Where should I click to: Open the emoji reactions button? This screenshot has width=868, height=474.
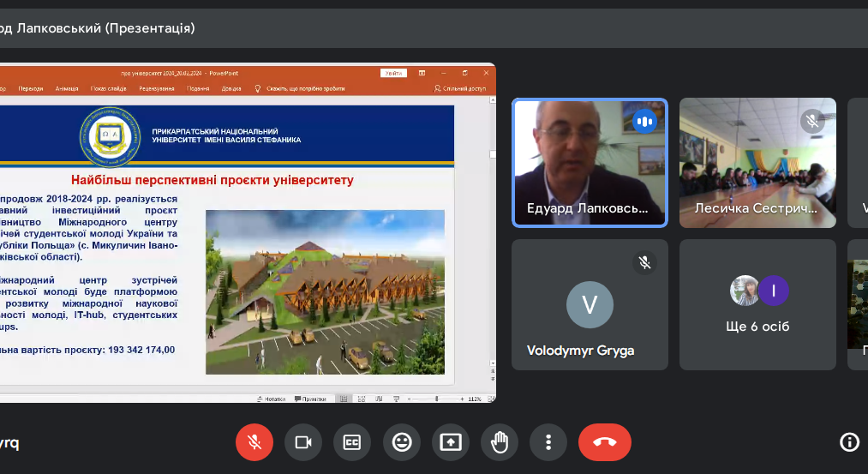(401, 442)
